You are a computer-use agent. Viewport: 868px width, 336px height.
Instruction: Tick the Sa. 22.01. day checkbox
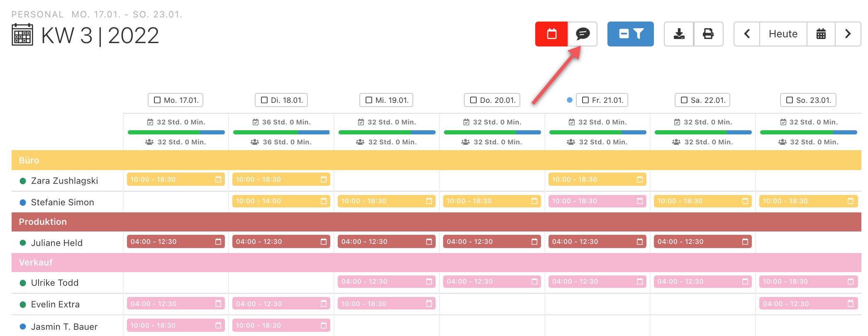point(684,100)
